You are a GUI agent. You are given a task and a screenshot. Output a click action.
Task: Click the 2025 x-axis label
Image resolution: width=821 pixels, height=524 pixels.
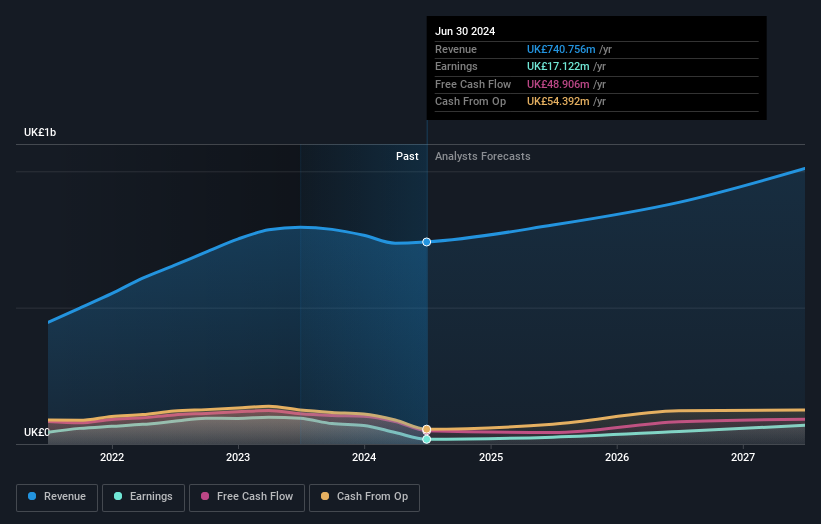(491, 458)
